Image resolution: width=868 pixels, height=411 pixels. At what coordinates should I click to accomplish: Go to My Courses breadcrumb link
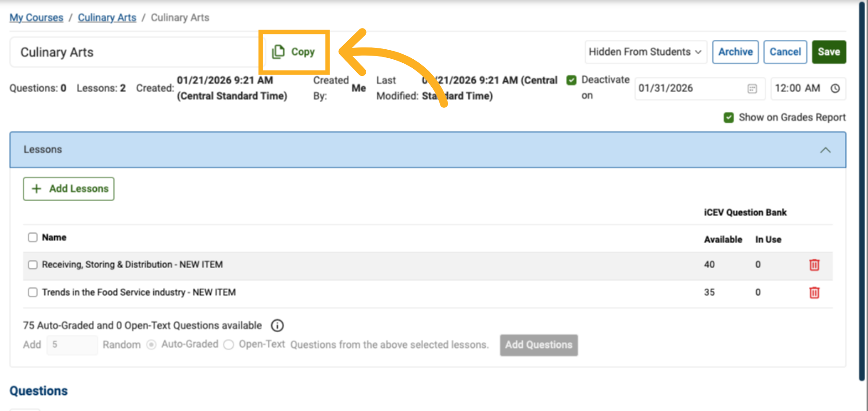pos(37,18)
